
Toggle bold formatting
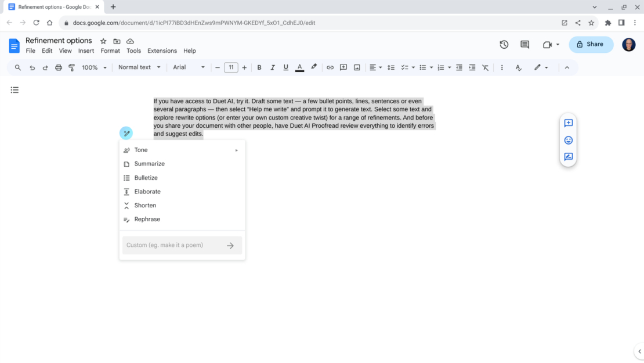[259, 67]
